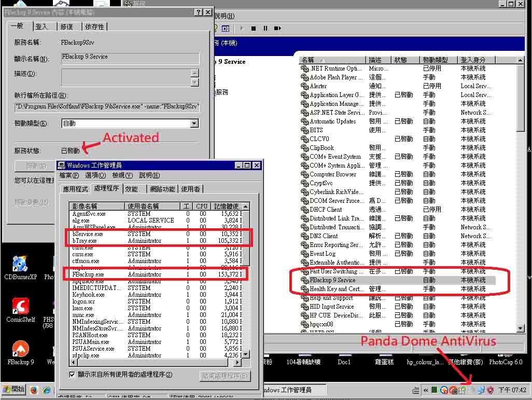532x400 pixels.
Task: Sort processes by 影像名稱 column header
Action: 96,206
